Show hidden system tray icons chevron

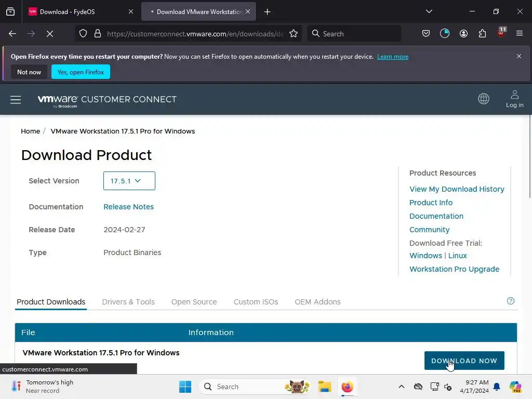click(402, 387)
